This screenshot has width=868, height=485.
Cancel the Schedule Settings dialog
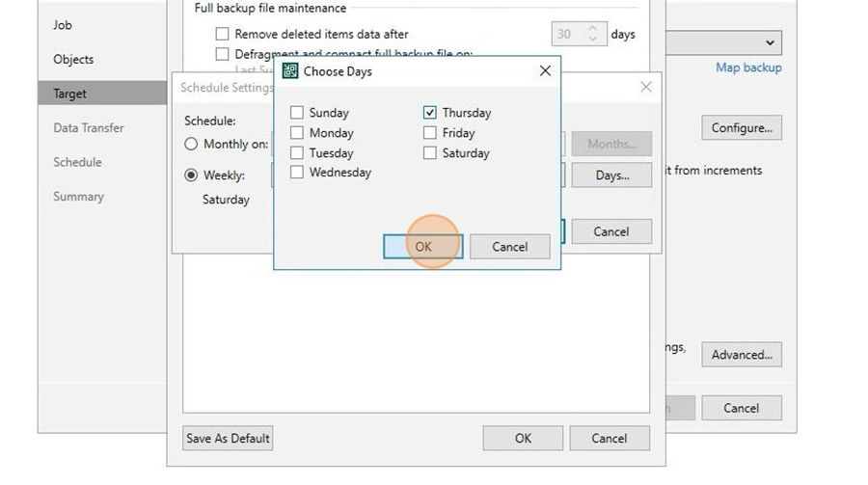611,231
